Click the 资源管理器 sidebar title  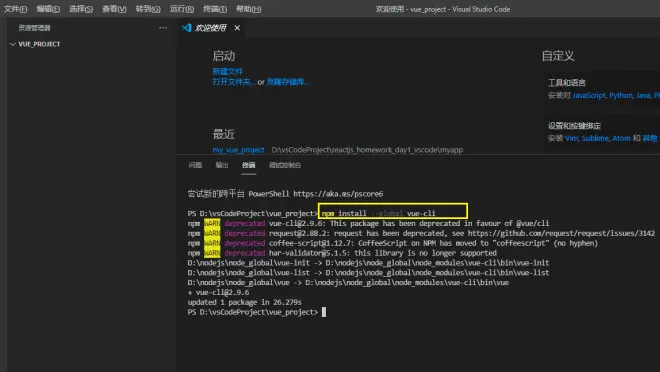[35, 28]
